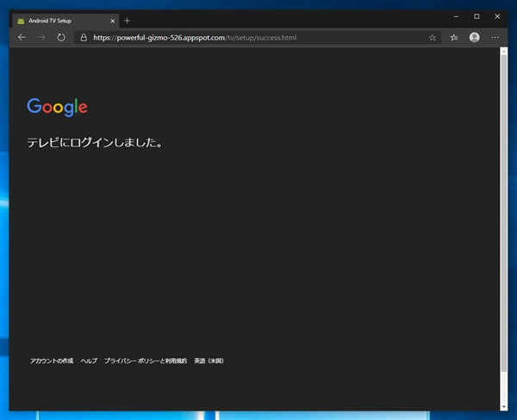
Task: Refresh the current page
Action: click(x=61, y=38)
